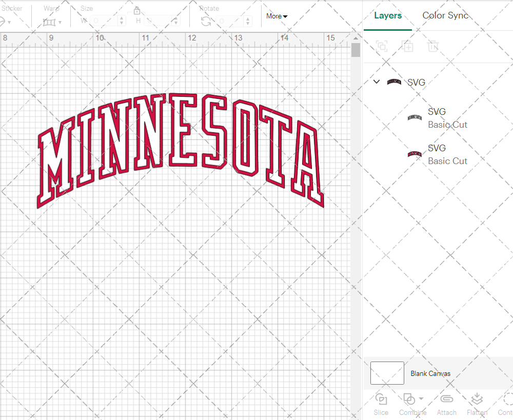Screen dimensions: 513x420
Task: Collapse the SVG group in Layers
Action: [x=377, y=82]
